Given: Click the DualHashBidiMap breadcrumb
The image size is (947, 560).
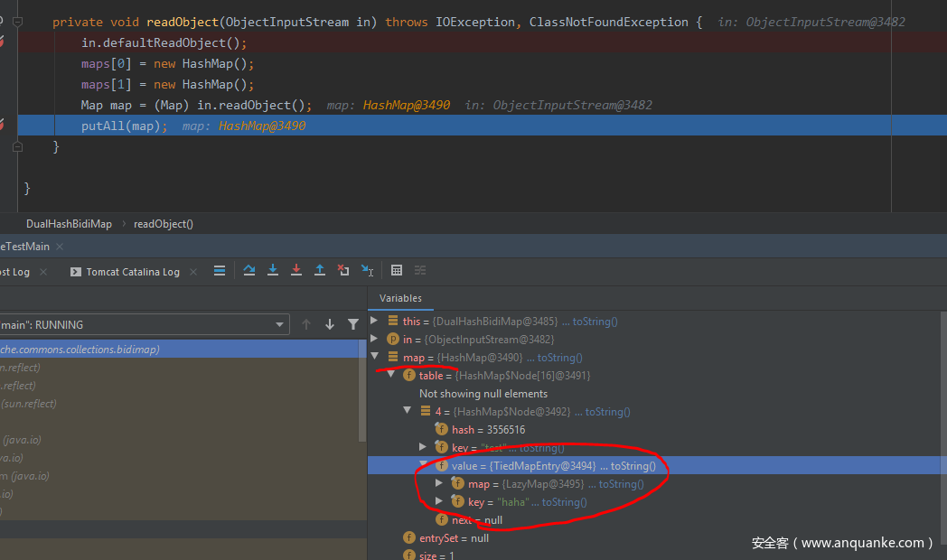Looking at the screenshot, I should coord(69,224).
